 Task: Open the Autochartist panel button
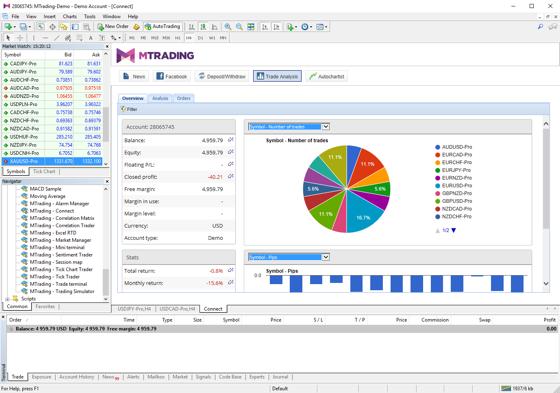tap(326, 76)
